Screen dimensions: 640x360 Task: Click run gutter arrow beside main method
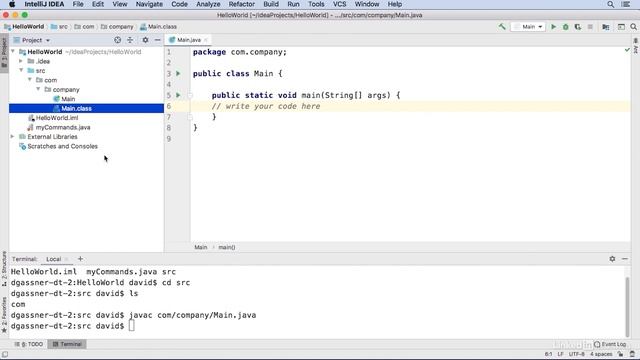(x=178, y=95)
